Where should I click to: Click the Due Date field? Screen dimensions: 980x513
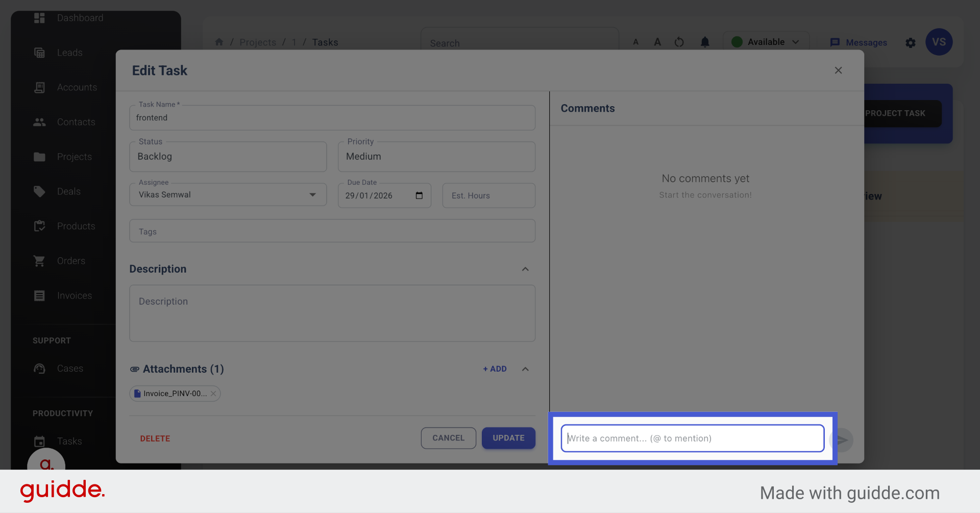coord(384,196)
